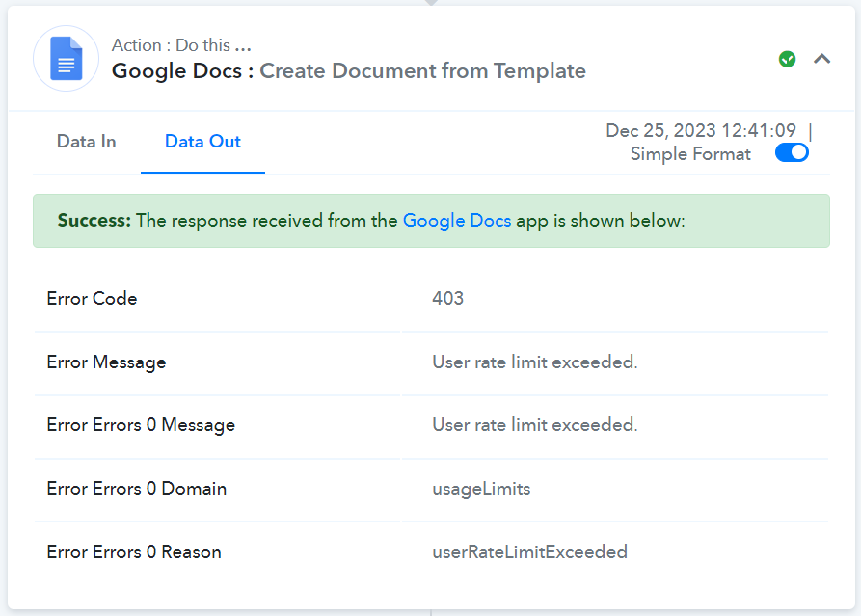Collapse the action step with the chevron
The width and height of the screenshot is (861, 616).
[821, 59]
